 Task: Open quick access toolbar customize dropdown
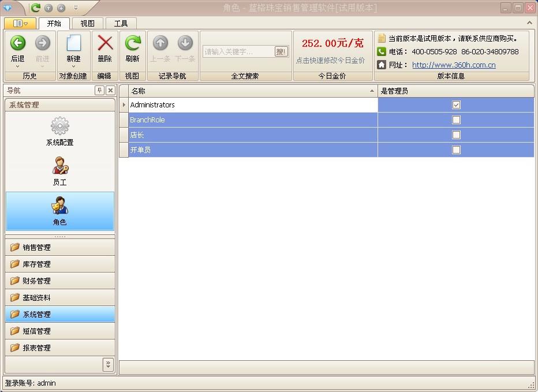[76, 8]
